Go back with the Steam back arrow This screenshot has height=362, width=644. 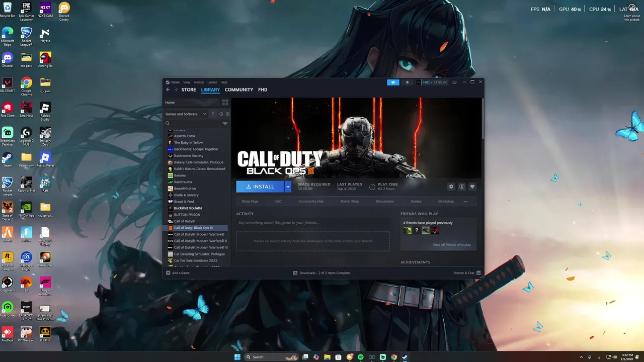tap(168, 89)
